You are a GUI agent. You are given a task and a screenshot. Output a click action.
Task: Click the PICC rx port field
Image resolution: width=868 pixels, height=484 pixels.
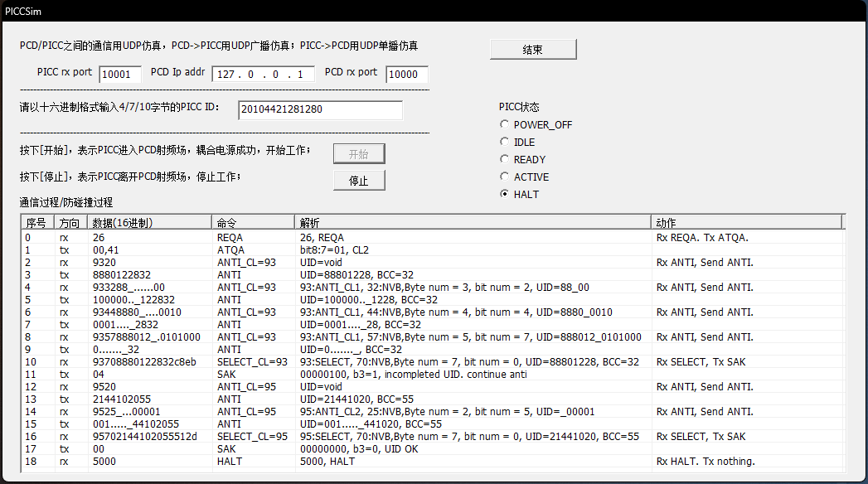(x=120, y=75)
